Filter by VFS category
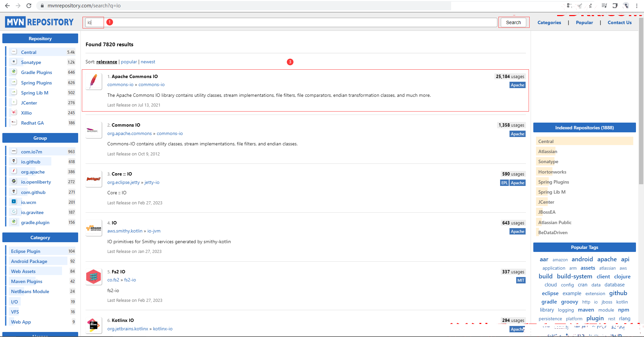 tap(15, 312)
